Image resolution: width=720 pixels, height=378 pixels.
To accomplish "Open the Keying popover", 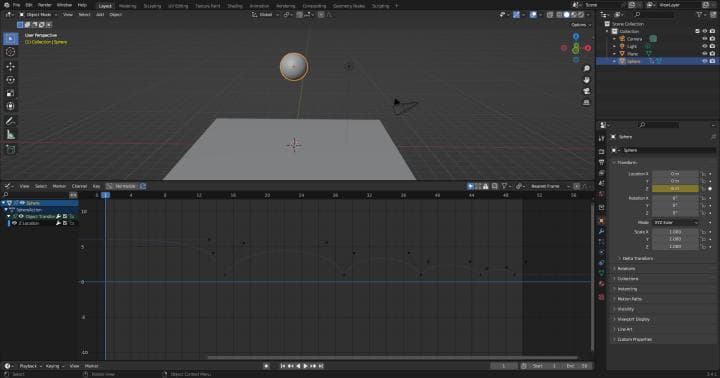I will point(55,366).
